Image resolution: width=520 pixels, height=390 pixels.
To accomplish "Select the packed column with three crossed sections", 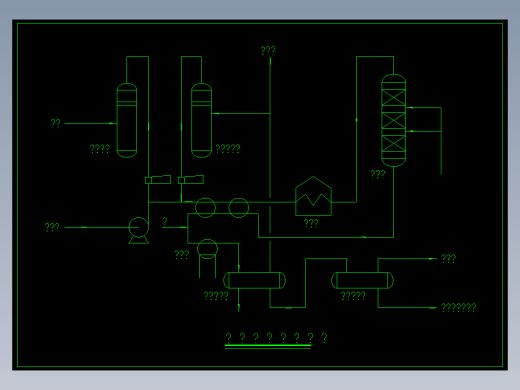I will coord(393,120).
